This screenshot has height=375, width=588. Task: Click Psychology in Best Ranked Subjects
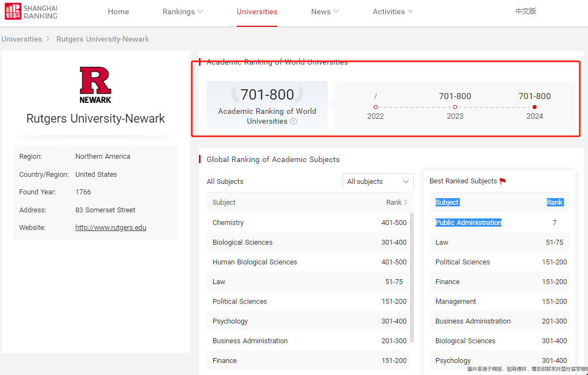click(x=453, y=361)
